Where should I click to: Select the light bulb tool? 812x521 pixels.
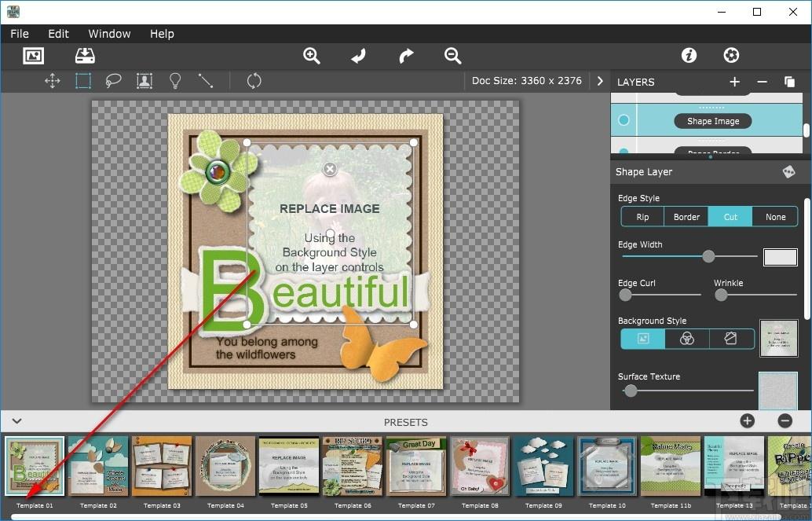pos(175,81)
